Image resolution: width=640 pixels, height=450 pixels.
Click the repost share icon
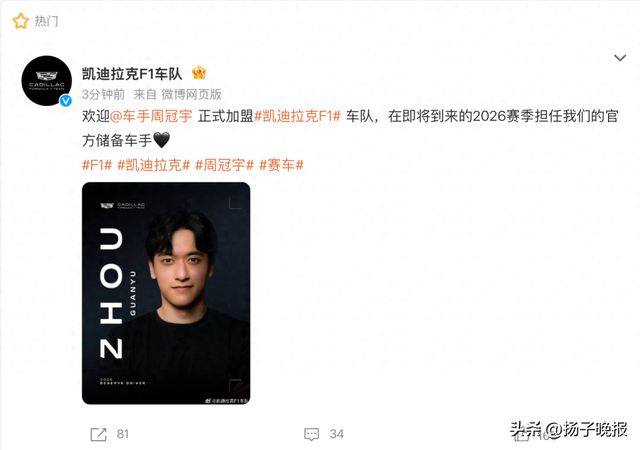[x=98, y=434]
